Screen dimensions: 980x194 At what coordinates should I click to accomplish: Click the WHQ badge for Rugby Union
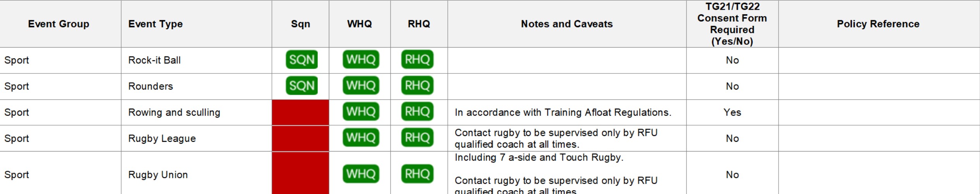point(361,174)
